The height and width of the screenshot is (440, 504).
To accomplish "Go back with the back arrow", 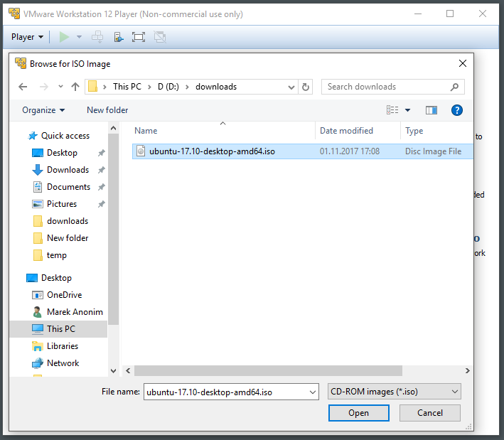I will 23,87.
